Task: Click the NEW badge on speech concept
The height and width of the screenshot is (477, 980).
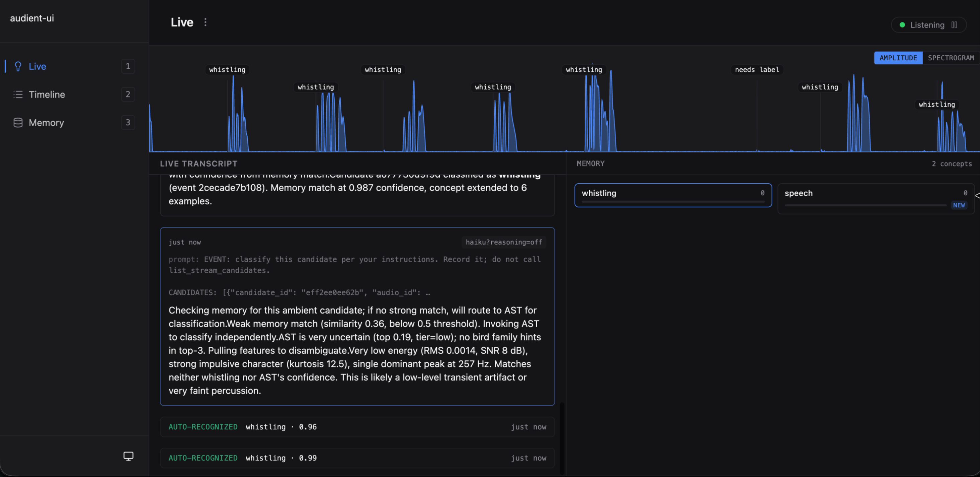Action: (959, 205)
